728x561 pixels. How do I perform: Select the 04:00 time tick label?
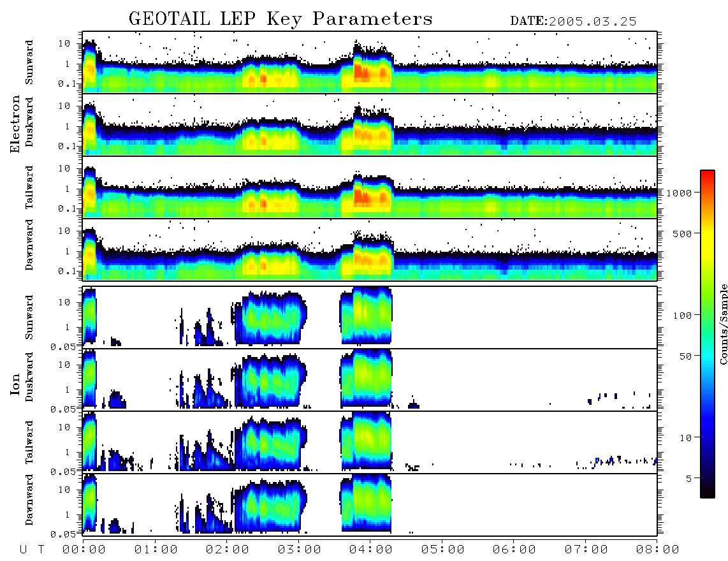coord(371,550)
